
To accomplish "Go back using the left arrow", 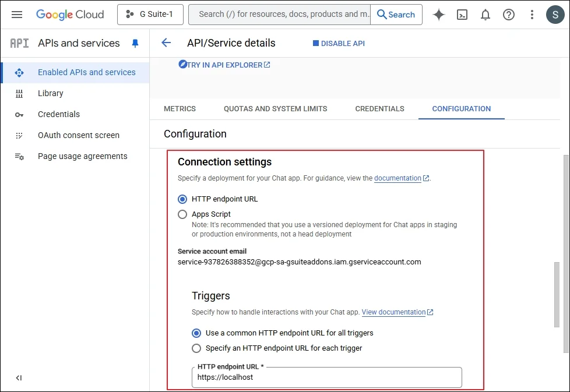I will coord(166,43).
